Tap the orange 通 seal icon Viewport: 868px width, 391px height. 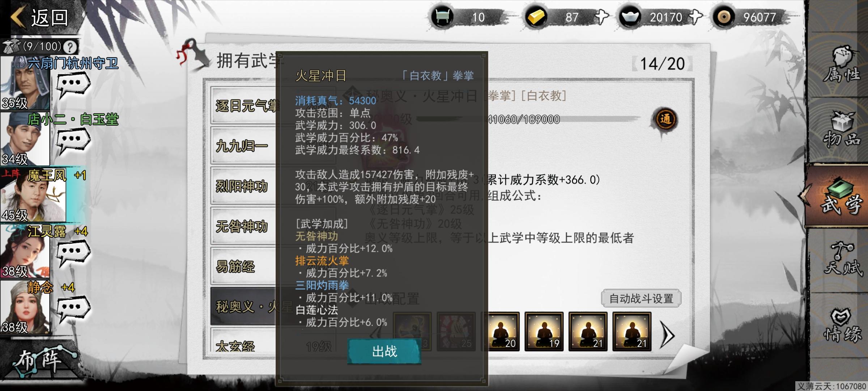coord(665,119)
